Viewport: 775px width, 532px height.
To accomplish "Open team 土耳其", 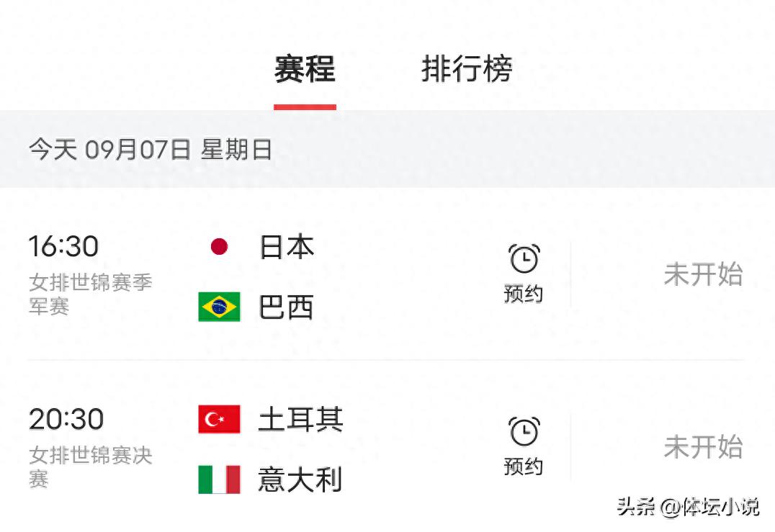I will [x=300, y=420].
